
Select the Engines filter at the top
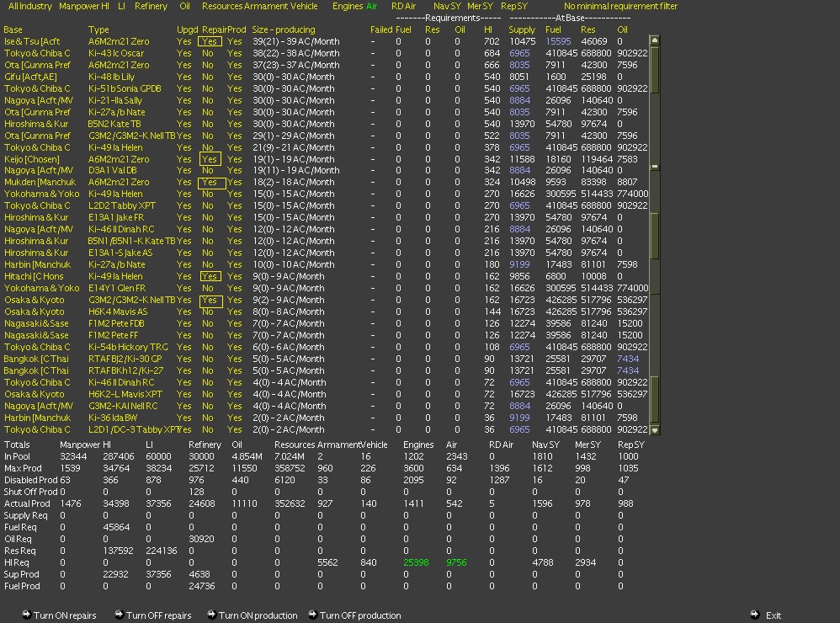pos(348,7)
